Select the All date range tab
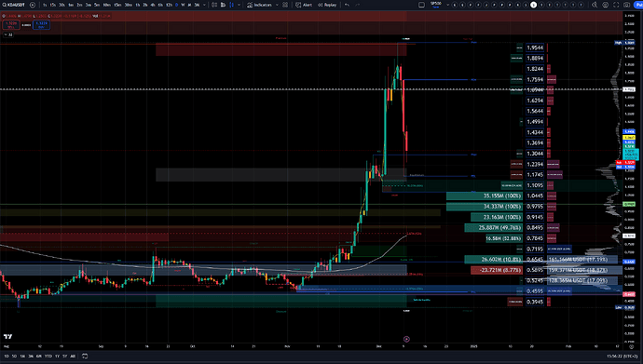 (x=73, y=357)
